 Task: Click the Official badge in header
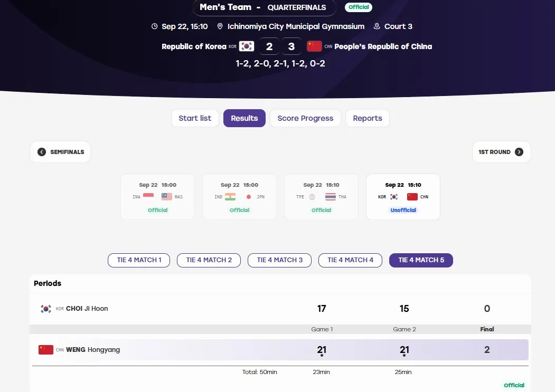point(359,7)
